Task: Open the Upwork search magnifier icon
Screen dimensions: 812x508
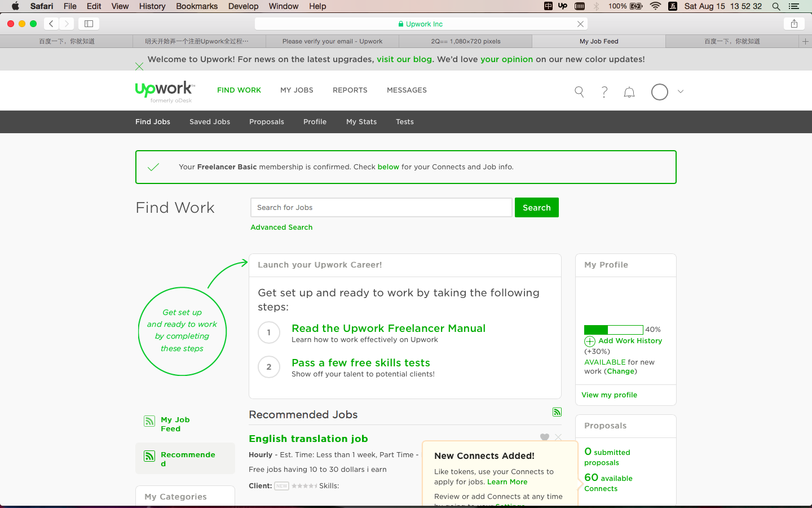Action: 579,91
